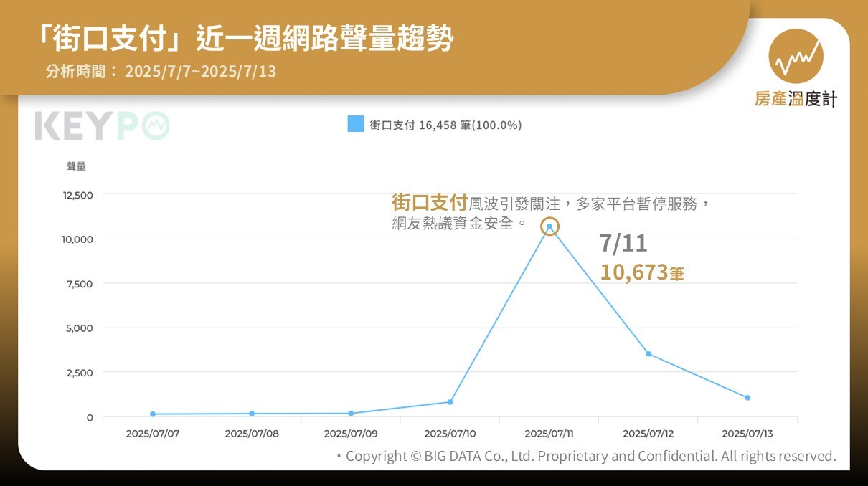Click the 分析時間 date range subtitle

click(x=161, y=72)
